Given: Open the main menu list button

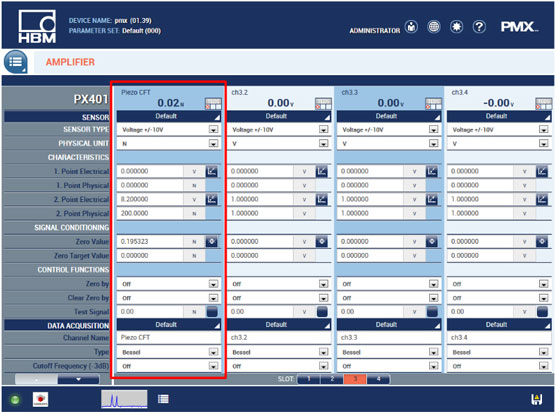Looking at the screenshot, I should tap(16, 62).
